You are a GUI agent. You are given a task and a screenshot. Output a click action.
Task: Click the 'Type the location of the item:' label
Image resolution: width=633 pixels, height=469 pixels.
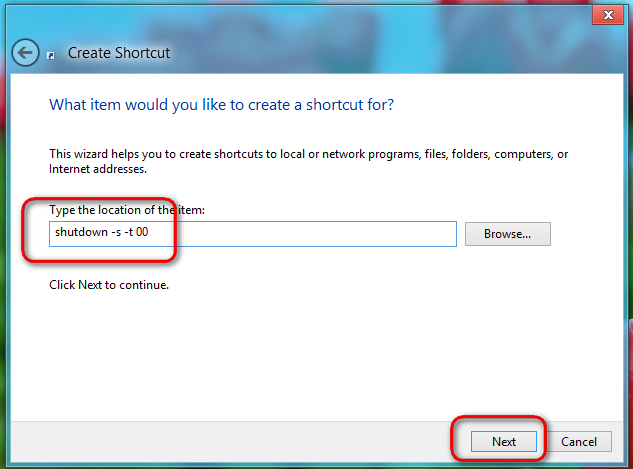click(x=127, y=210)
